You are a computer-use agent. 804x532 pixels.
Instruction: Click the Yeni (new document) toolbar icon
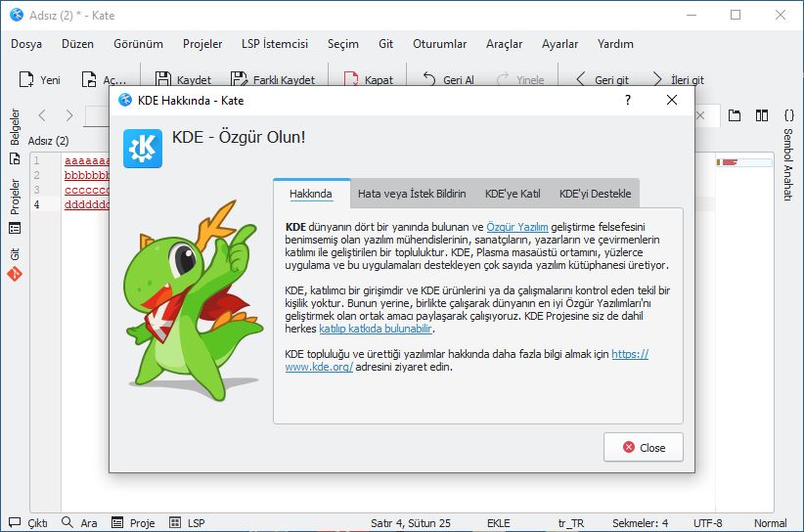point(26,79)
